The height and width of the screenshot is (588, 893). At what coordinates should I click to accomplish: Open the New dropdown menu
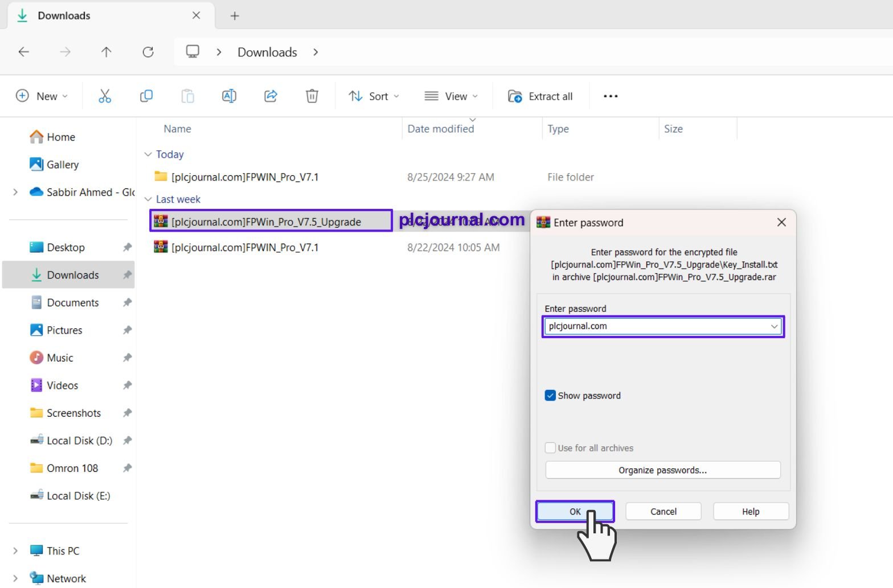click(x=42, y=96)
